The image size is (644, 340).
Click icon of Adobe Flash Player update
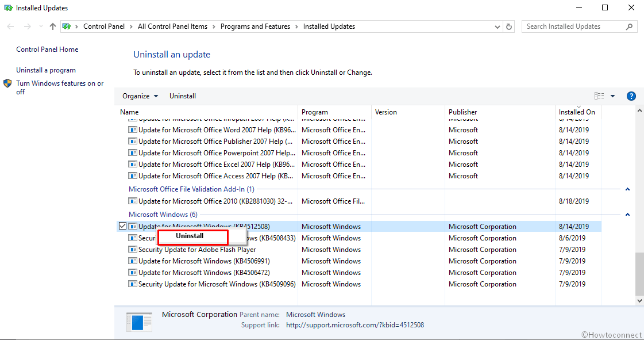tap(132, 250)
